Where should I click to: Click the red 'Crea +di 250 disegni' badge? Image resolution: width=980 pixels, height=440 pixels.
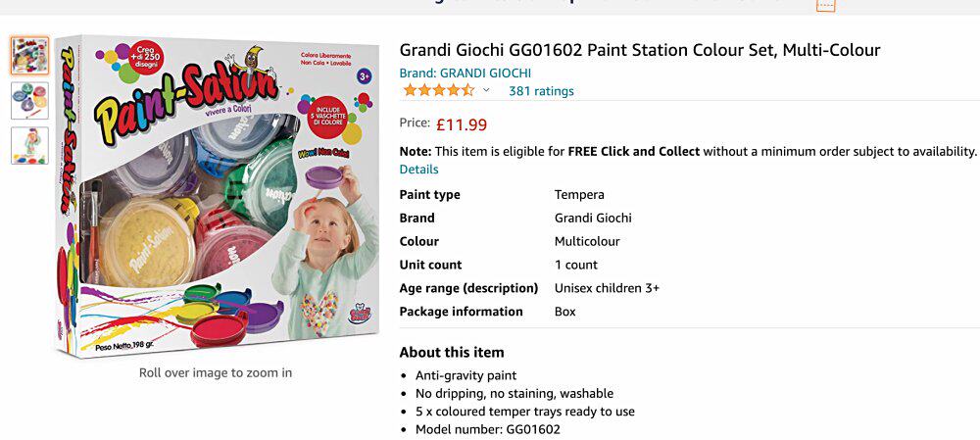pos(146,57)
